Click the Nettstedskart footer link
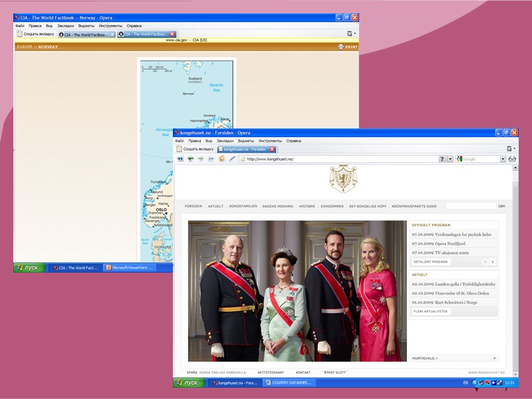This screenshot has width=532, height=399. tap(271, 372)
